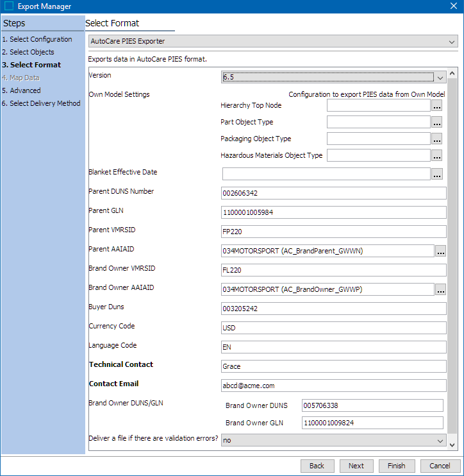
Task: Click the Parent AAIAID ellipsis button
Action: [x=440, y=251]
